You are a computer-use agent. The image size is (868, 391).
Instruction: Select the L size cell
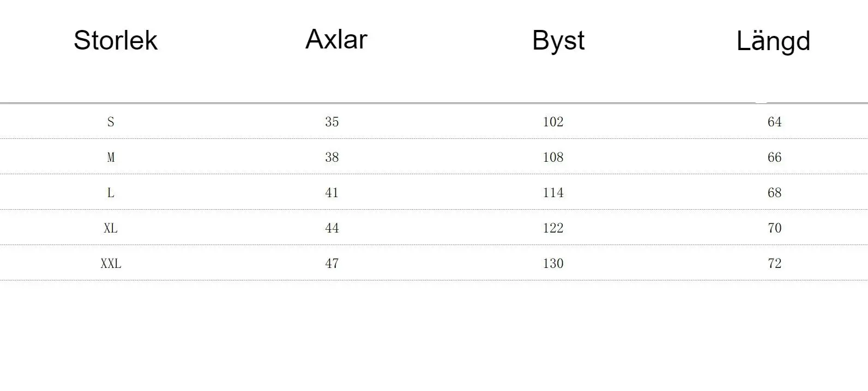coord(111,193)
